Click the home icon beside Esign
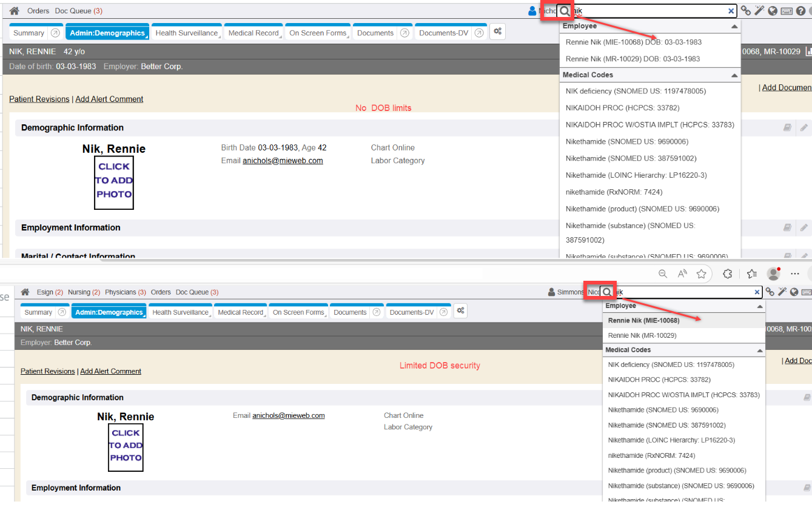The image size is (812, 507). 25,292
